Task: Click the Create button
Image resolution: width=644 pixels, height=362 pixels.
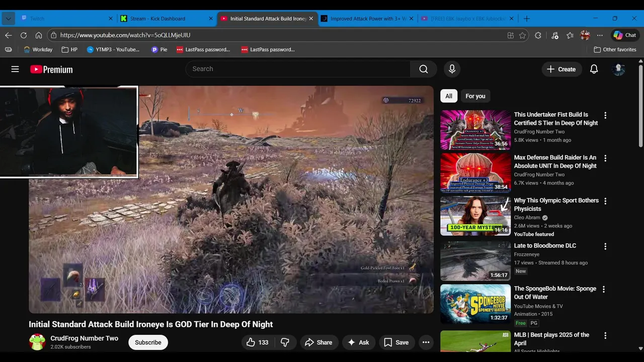Action: (x=561, y=69)
